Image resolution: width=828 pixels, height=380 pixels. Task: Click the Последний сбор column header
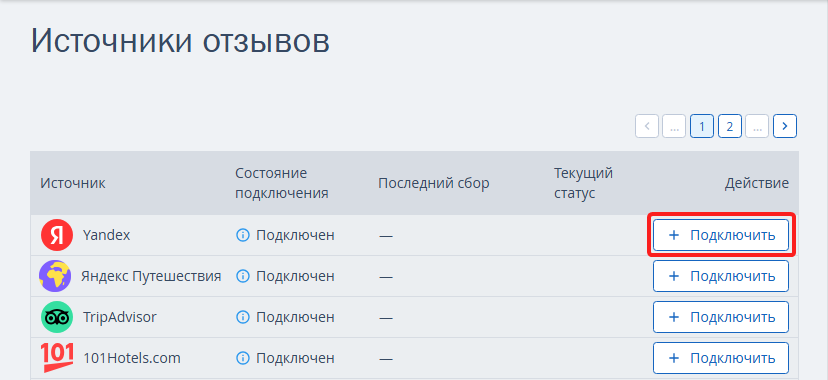[x=434, y=183]
